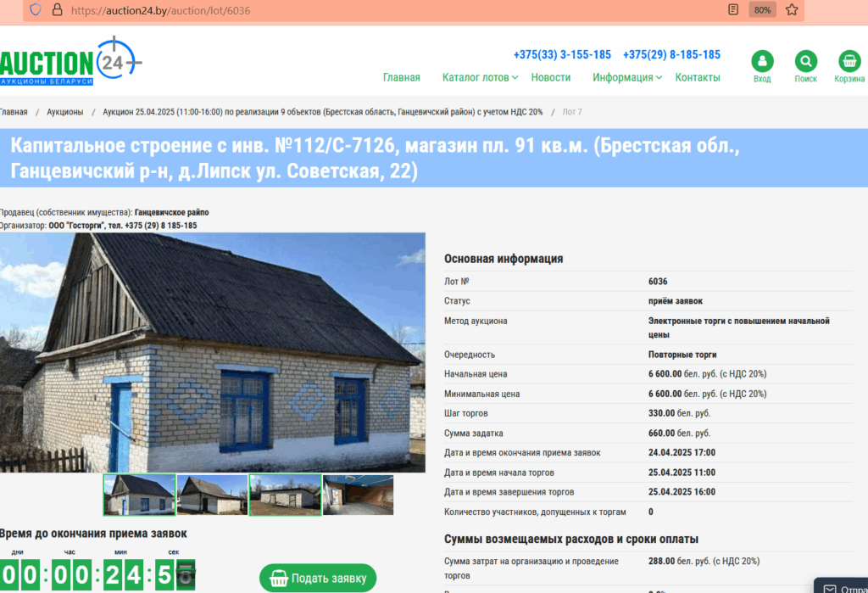Open the Контакты menu item

[698, 77]
